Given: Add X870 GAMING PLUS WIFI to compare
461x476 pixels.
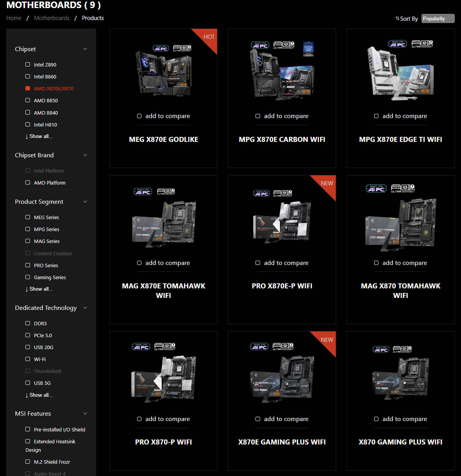Looking at the screenshot, I should tap(376, 419).
